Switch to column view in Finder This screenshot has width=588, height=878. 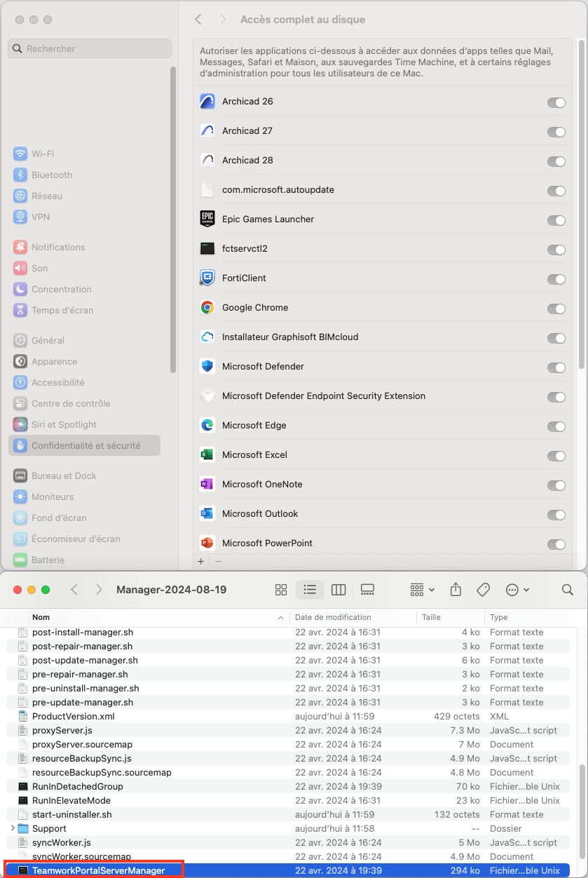[339, 590]
